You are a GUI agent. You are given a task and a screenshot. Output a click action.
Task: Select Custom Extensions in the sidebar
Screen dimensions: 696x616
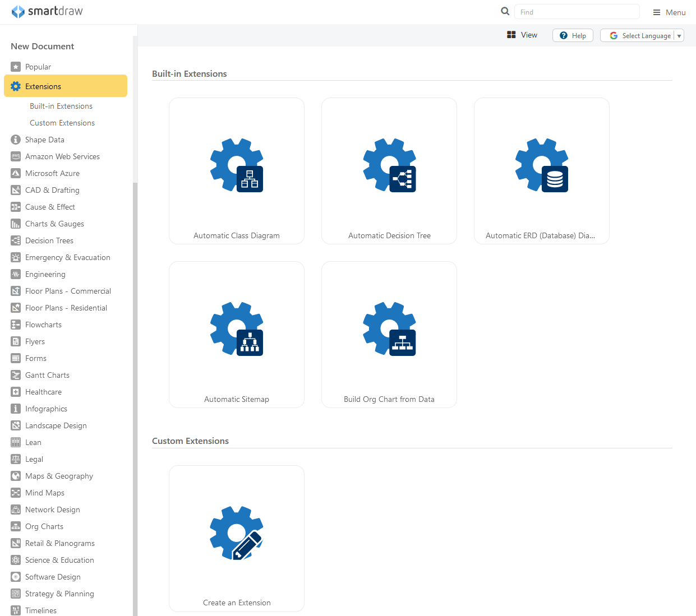point(62,123)
